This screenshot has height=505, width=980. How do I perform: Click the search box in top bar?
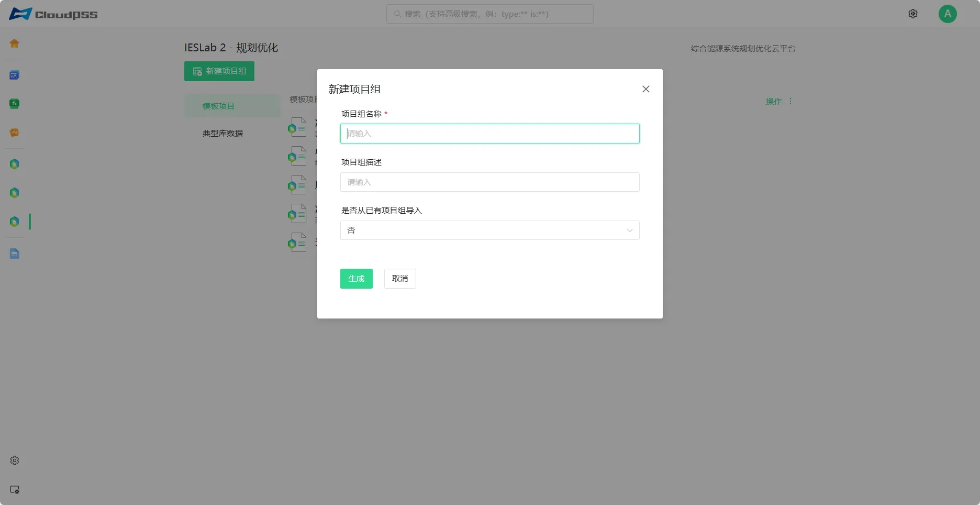[490, 14]
